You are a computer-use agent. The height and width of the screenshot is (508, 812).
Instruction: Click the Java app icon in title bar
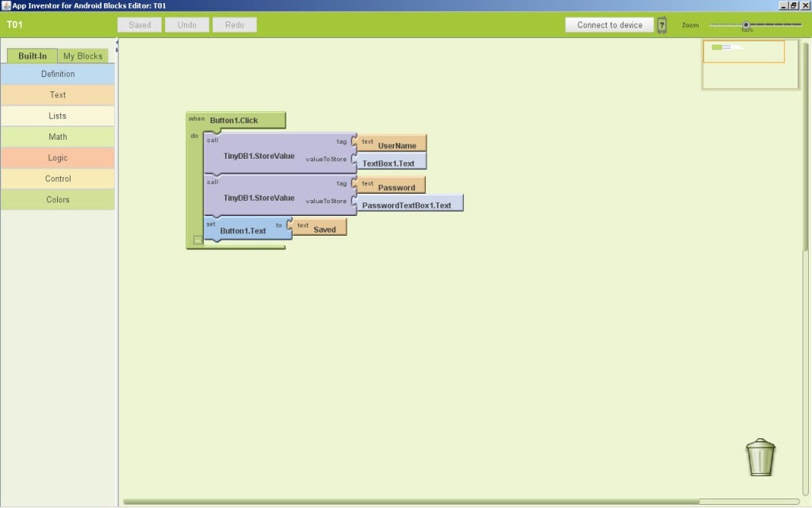point(6,6)
